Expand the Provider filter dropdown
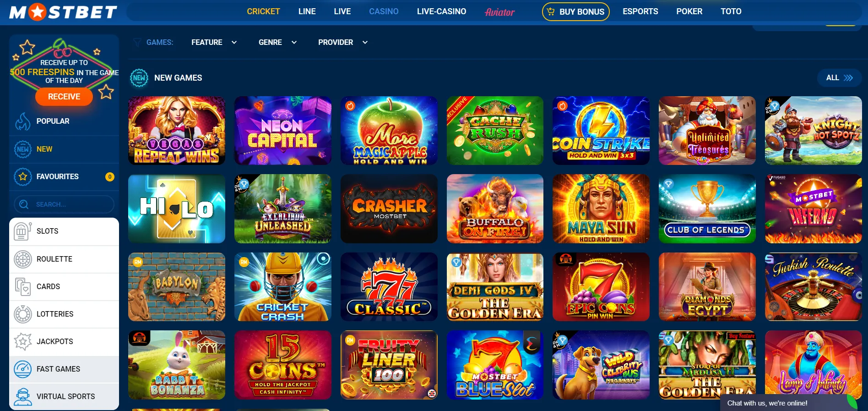 pyautogui.click(x=343, y=42)
